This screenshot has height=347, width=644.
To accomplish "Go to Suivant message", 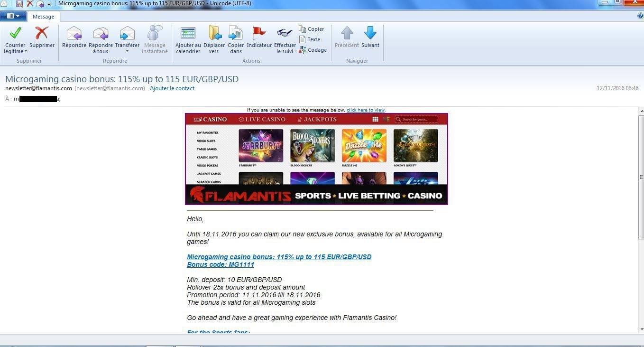I will pos(370,37).
